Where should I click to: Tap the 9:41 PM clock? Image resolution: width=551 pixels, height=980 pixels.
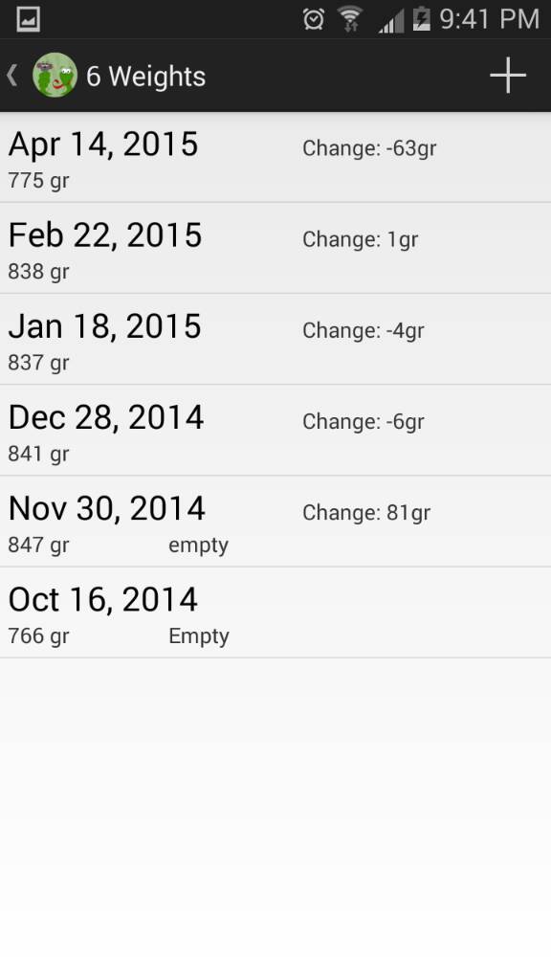pos(489,19)
